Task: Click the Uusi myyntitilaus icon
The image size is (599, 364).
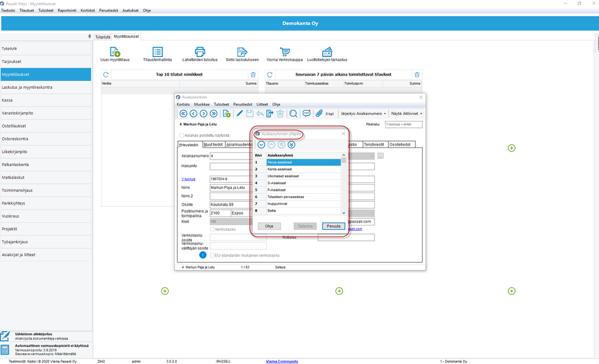Action: point(115,52)
